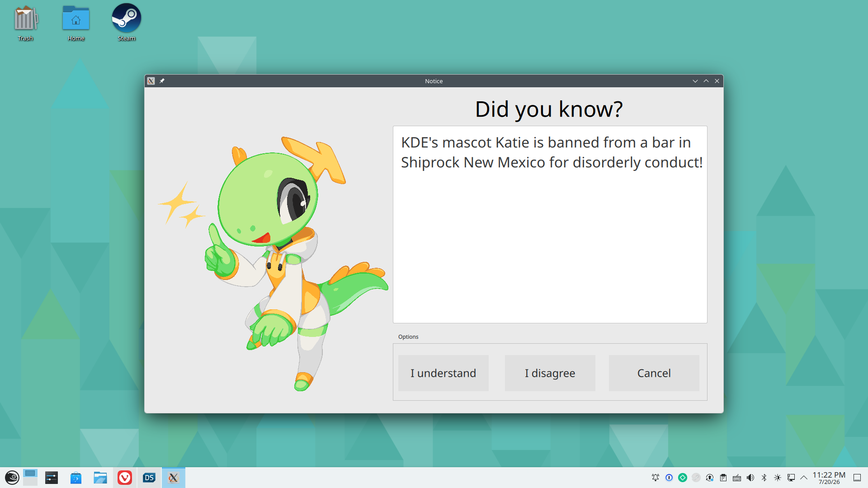Image resolution: width=868 pixels, height=488 pixels.
Task: Click the Notice window menu icon
Action: pyautogui.click(x=151, y=81)
